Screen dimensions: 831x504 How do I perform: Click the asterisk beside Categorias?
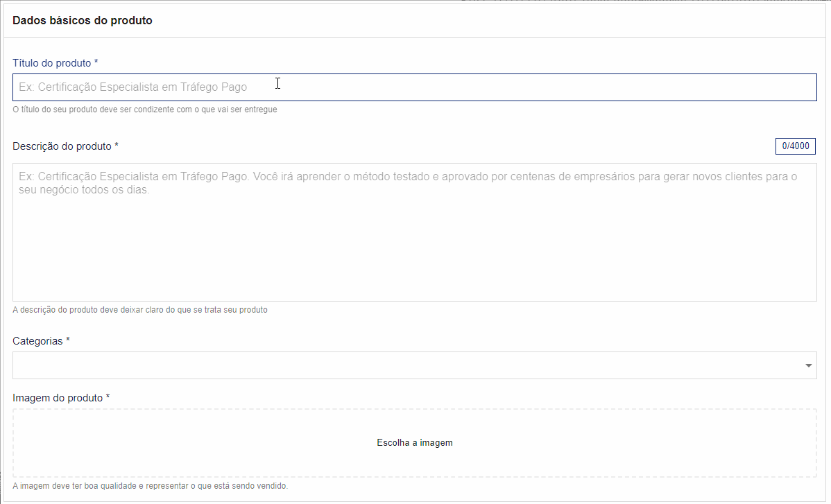pos(68,341)
